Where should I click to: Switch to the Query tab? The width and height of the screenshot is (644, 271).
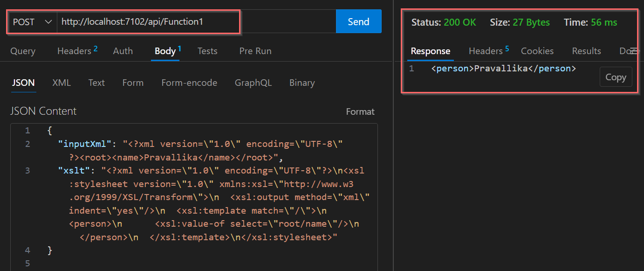23,51
